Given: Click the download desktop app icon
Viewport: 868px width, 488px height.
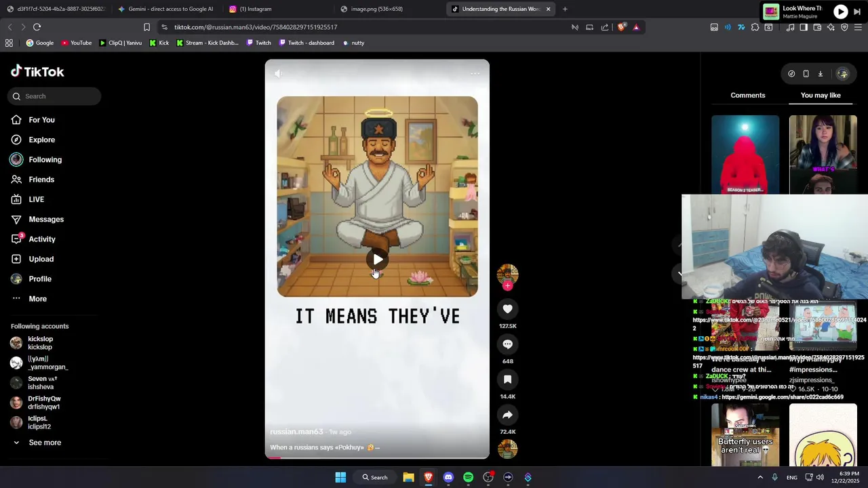Looking at the screenshot, I should (x=820, y=74).
